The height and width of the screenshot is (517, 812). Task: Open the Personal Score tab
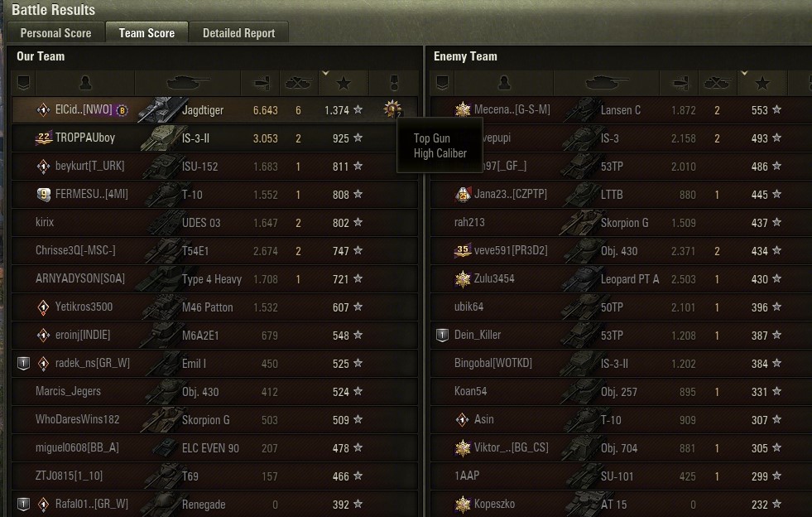tap(56, 32)
